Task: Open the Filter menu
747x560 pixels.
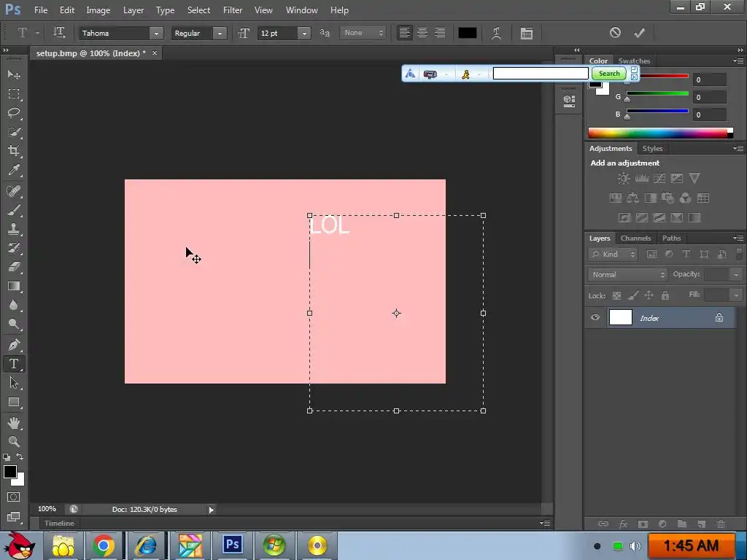Action: tap(233, 10)
